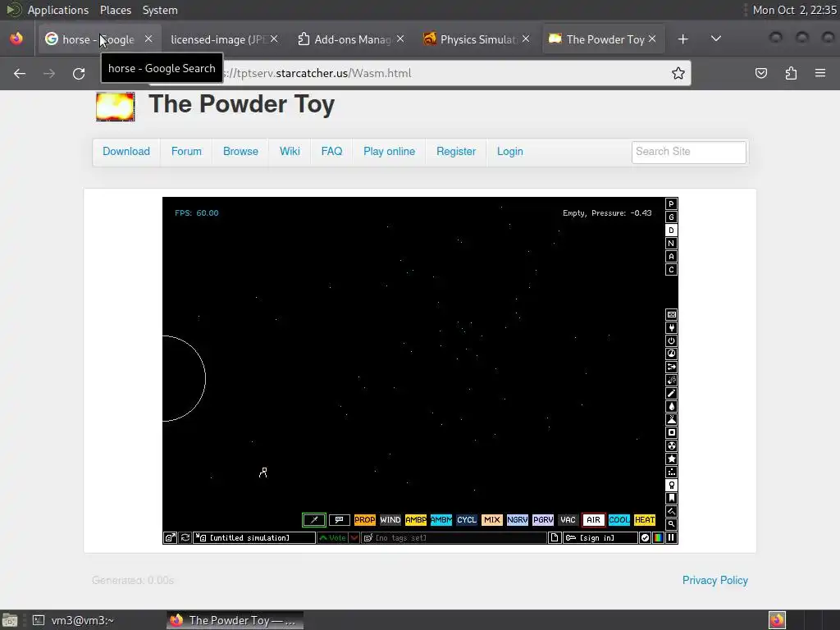This screenshot has width=840, height=630.
Task: Toggle the D decorations option
Action: pyautogui.click(x=671, y=231)
